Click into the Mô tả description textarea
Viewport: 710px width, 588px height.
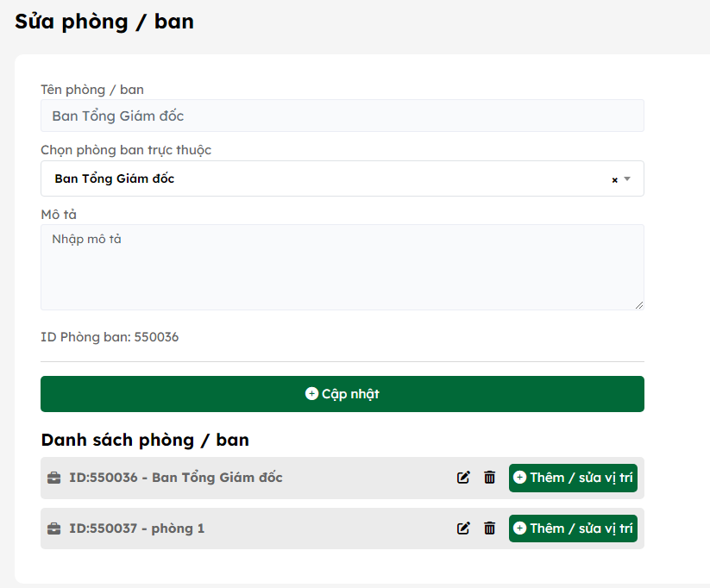point(342,267)
